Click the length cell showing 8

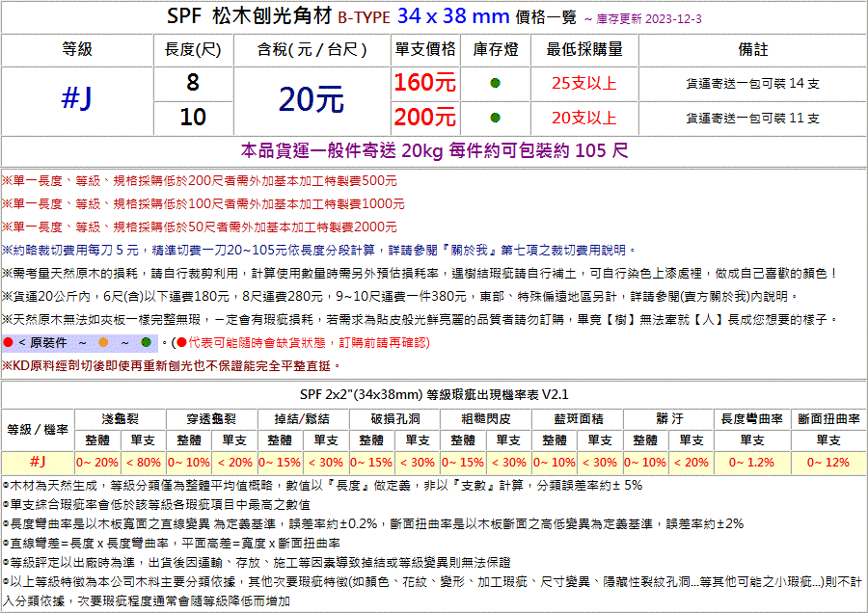(193, 83)
